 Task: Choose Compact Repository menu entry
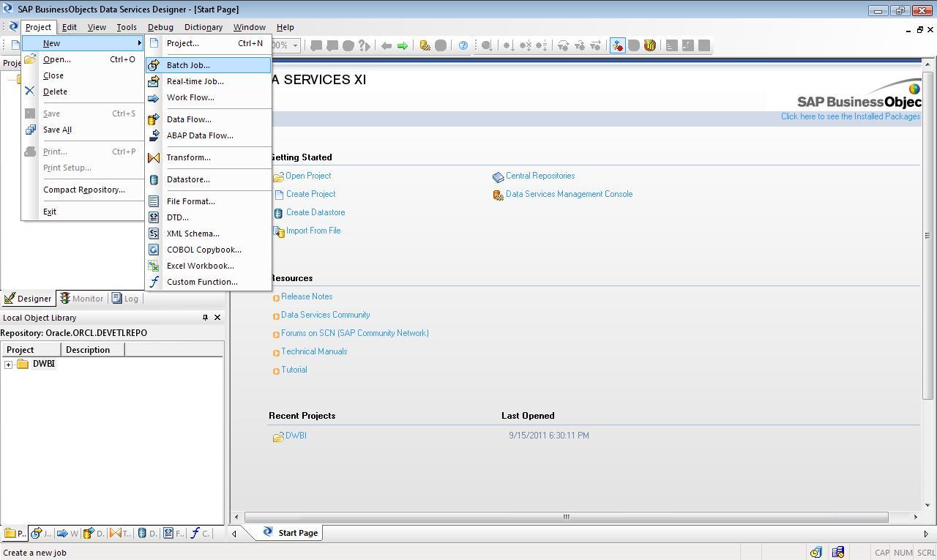click(83, 190)
